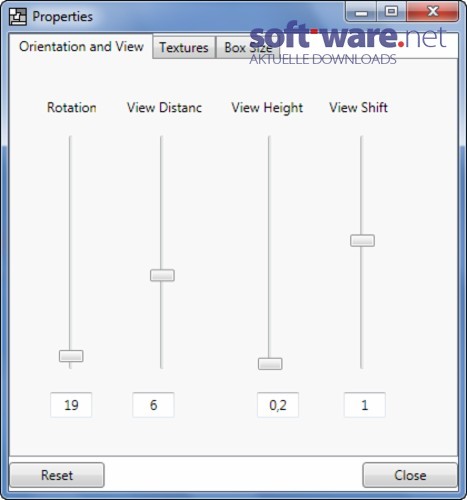Click the Close button
Viewport: 467px width, 500px height.
tap(410, 475)
